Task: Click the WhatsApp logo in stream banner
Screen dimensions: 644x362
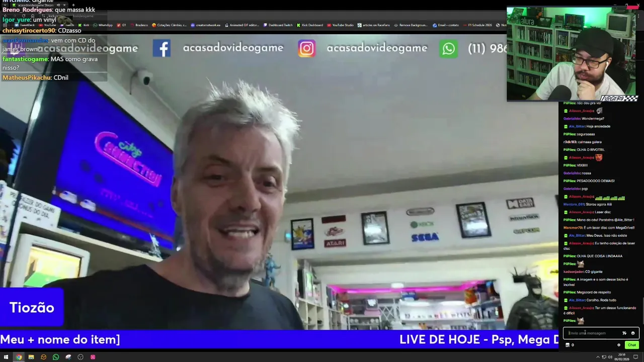Action: coord(448,49)
